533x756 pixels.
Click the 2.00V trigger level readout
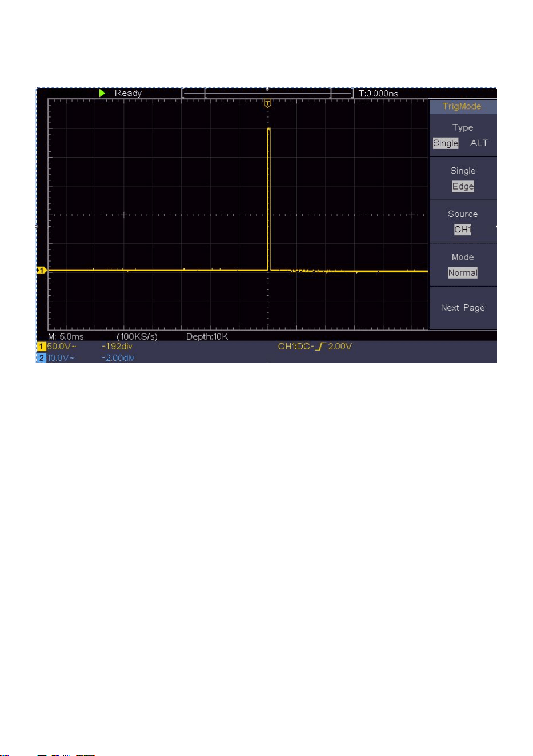tap(340, 347)
